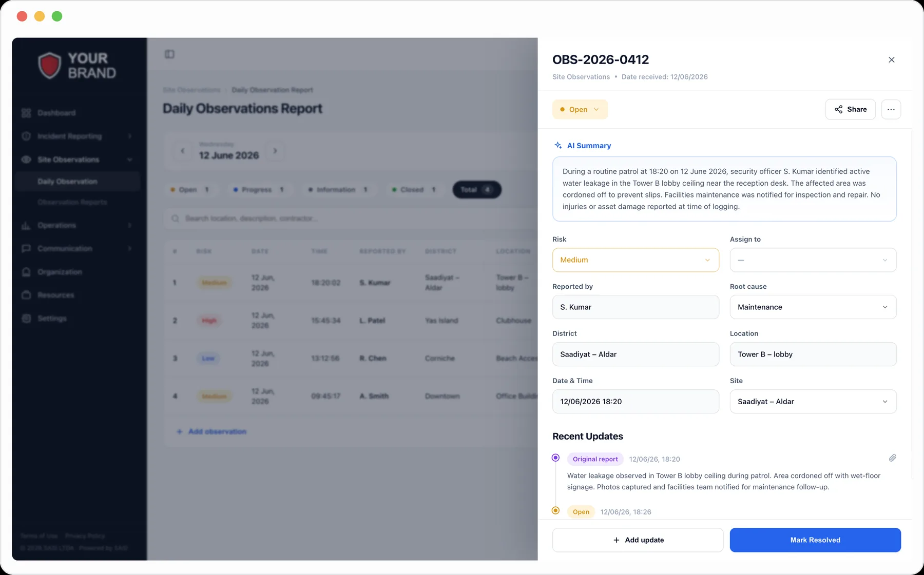924x575 pixels.
Task: Expand the Risk Medium dropdown
Action: coord(636,260)
